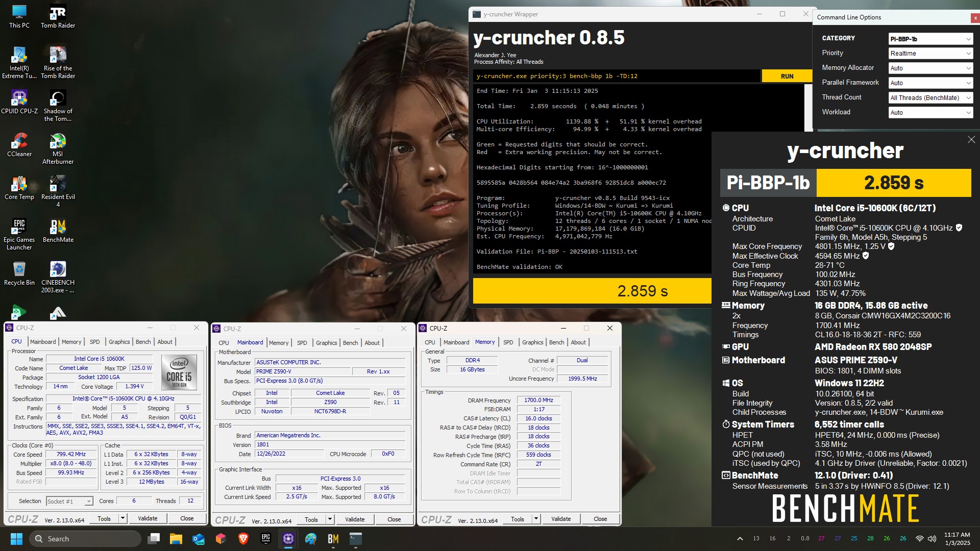Show hidden system tray icons
The width and height of the screenshot is (980, 551).
click(740, 539)
